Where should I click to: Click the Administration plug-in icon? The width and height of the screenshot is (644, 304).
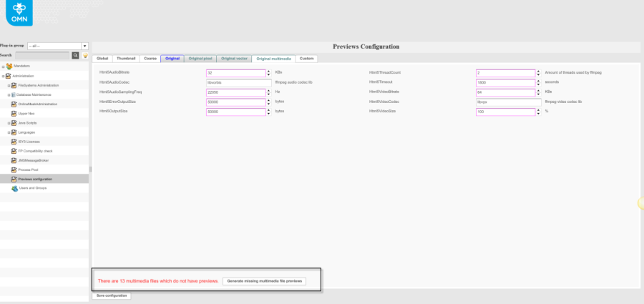tap(8, 76)
